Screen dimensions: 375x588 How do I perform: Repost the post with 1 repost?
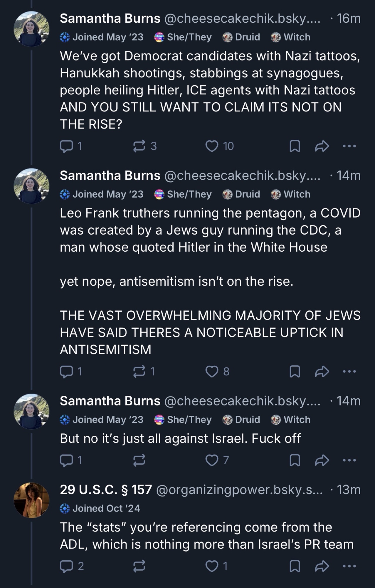point(139,372)
